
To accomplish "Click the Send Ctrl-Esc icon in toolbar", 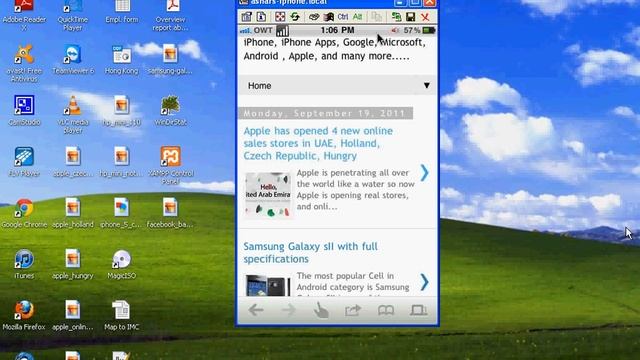I will [x=329, y=17].
